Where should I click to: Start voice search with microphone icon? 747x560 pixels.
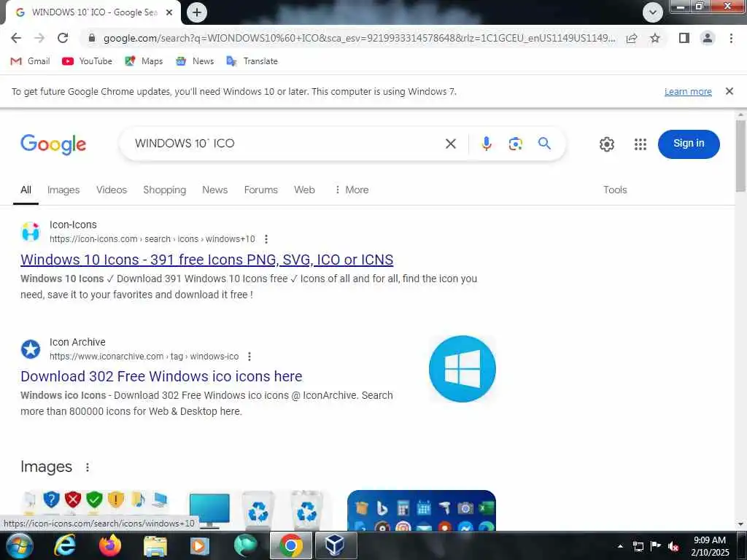coord(486,144)
